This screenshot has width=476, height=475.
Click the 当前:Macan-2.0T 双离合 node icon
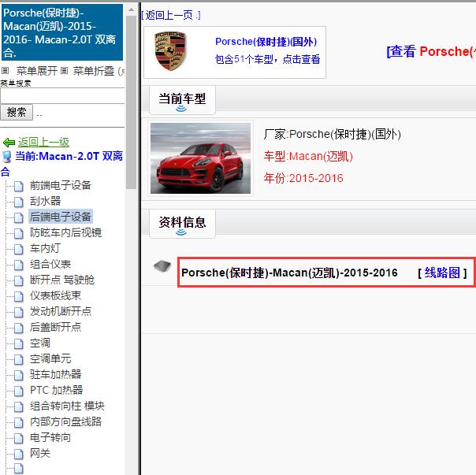coord(6,157)
